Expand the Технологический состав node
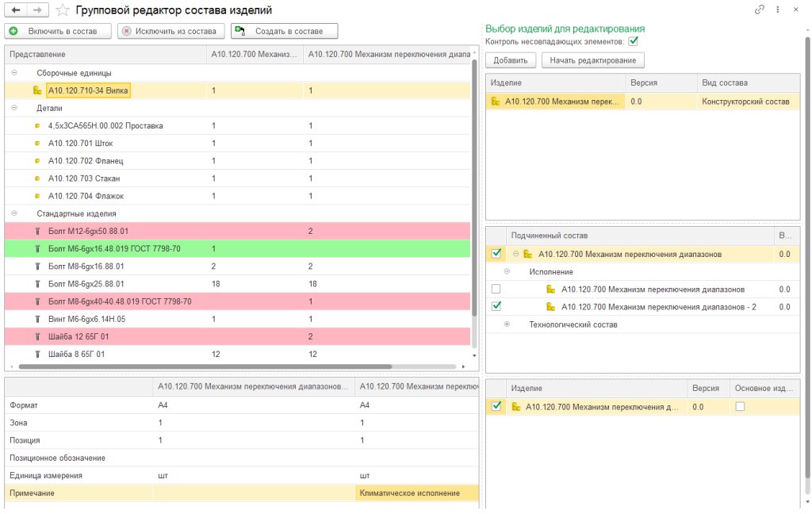Image resolution: width=812 pixels, height=514 pixels. click(507, 324)
